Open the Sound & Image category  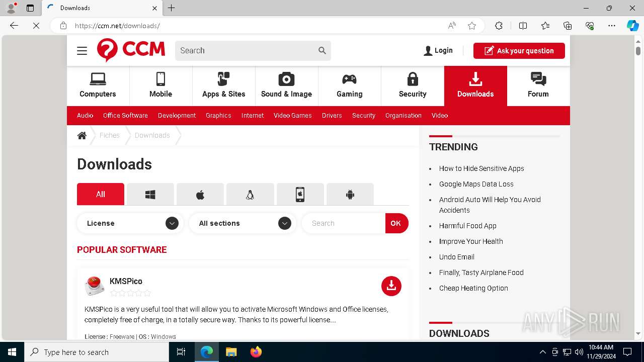click(286, 85)
